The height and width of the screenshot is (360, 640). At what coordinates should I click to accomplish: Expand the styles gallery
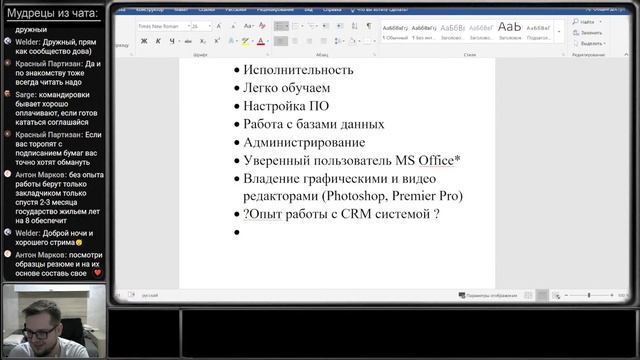click(x=559, y=32)
